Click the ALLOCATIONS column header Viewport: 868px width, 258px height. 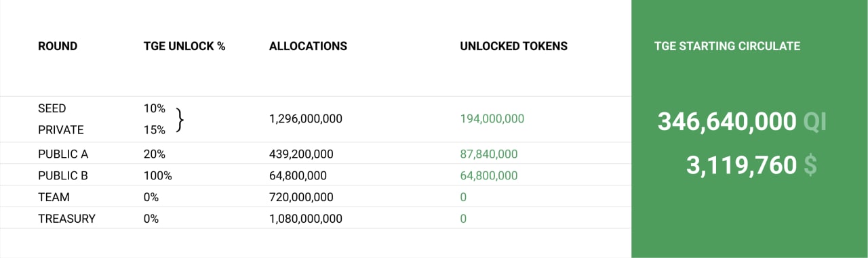(x=308, y=47)
